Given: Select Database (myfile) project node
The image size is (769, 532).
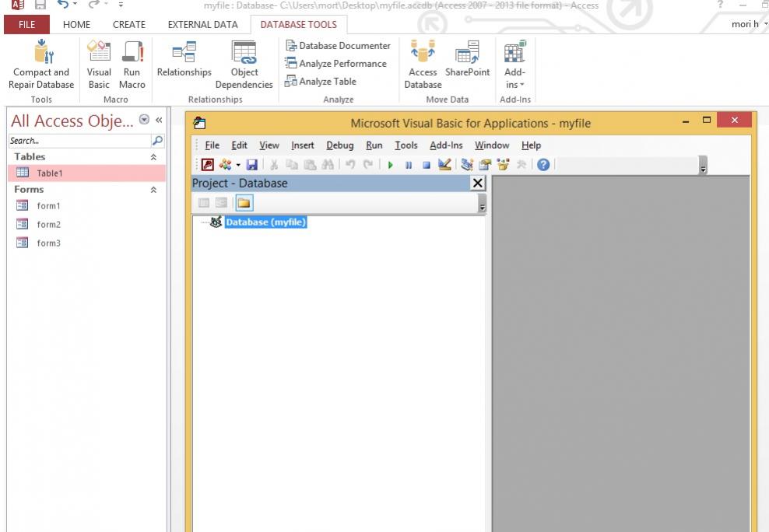Looking at the screenshot, I should 266,222.
